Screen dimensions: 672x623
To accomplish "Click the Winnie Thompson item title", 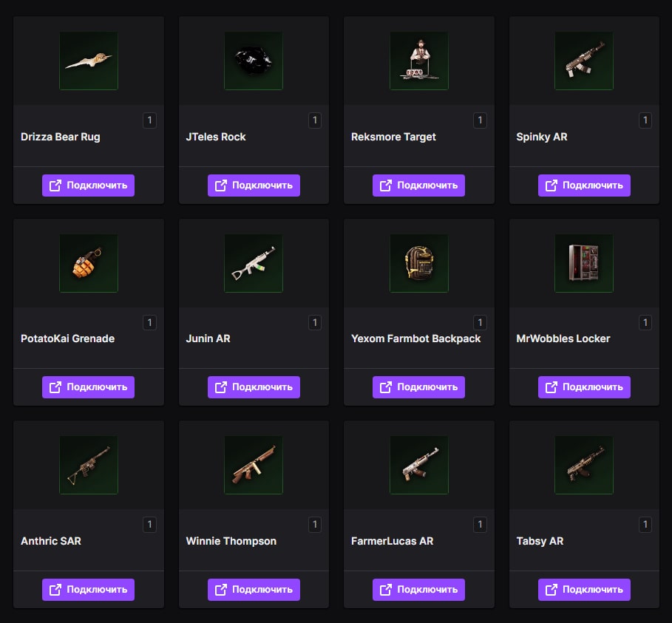I will click(x=231, y=541).
